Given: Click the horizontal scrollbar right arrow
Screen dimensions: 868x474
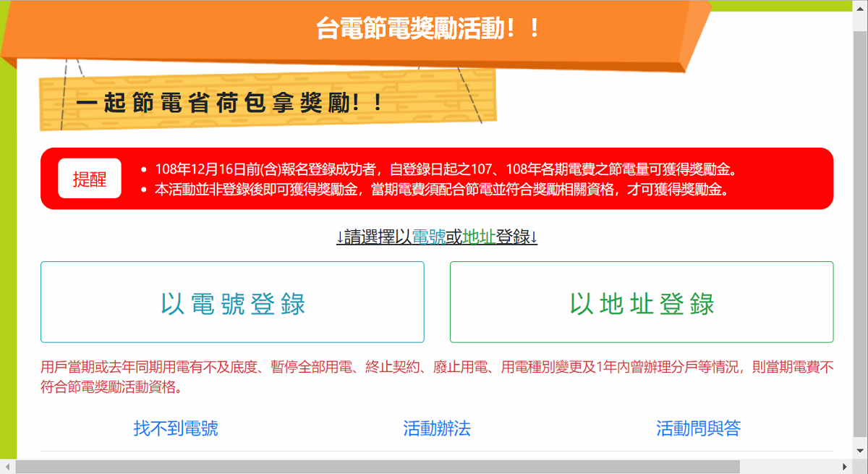Looking at the screenshot, I should click(844, 467).
